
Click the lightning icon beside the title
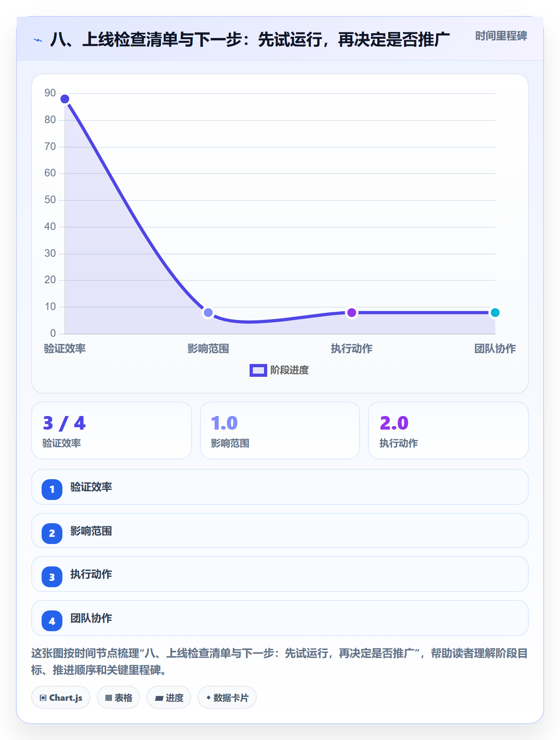click(38, 40)
